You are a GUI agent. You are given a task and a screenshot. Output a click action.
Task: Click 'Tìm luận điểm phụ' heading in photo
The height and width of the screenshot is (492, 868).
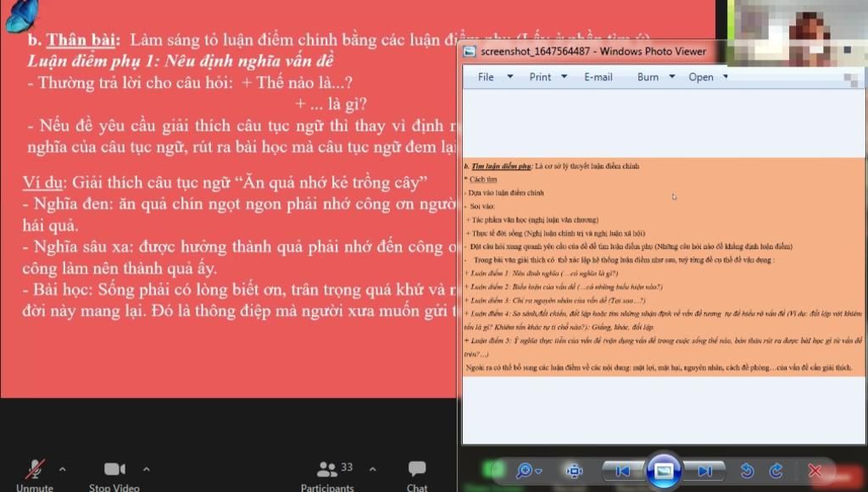[x=501, y=166]
